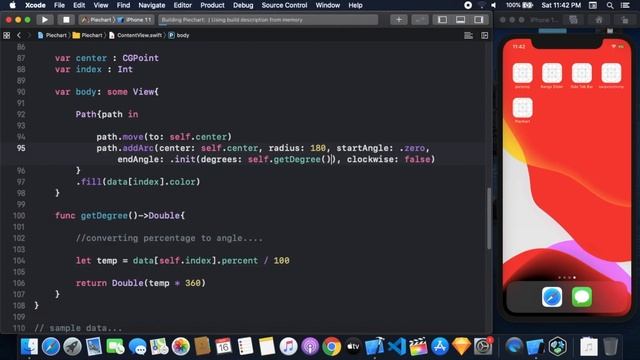Open the Apple menu
The width and height of the screenshot is (640, 360).
tap(12, 5)
